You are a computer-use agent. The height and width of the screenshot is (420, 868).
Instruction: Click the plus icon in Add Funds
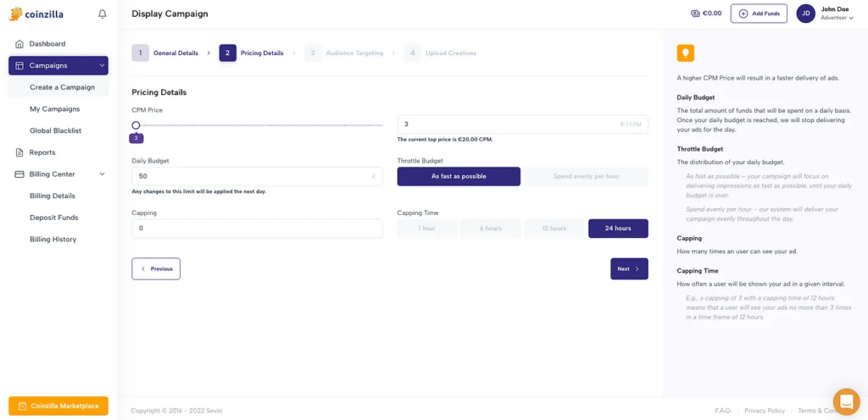tap(743, 14)
